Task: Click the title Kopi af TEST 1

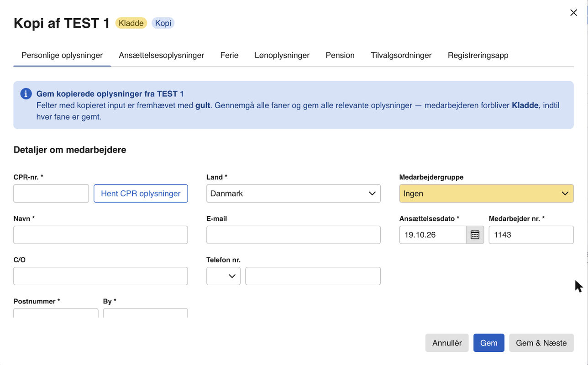Action: click(x=62, y=23)
